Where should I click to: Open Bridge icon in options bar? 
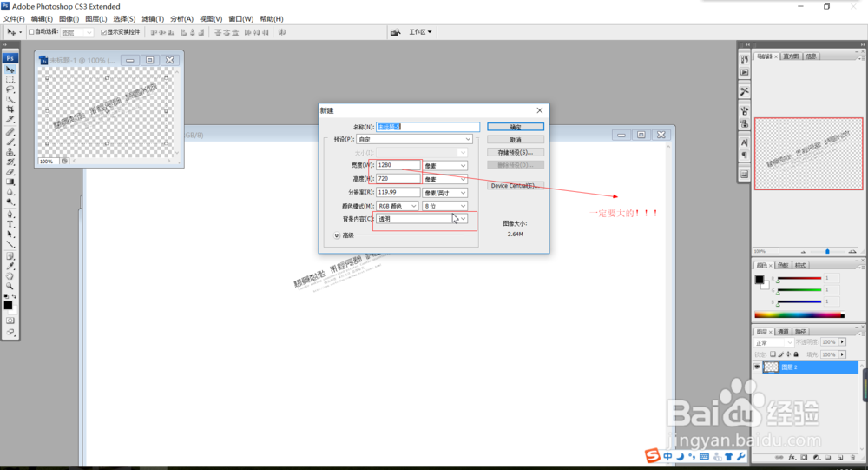point(395,32)
